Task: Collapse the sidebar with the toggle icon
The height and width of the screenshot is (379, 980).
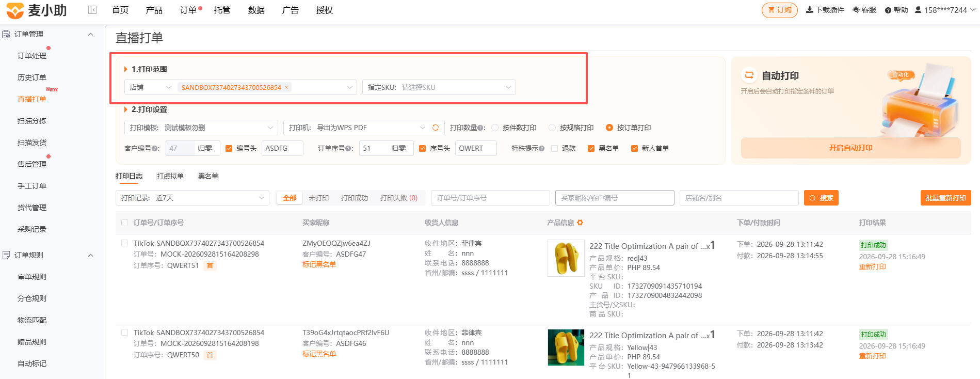Action: 92,10
